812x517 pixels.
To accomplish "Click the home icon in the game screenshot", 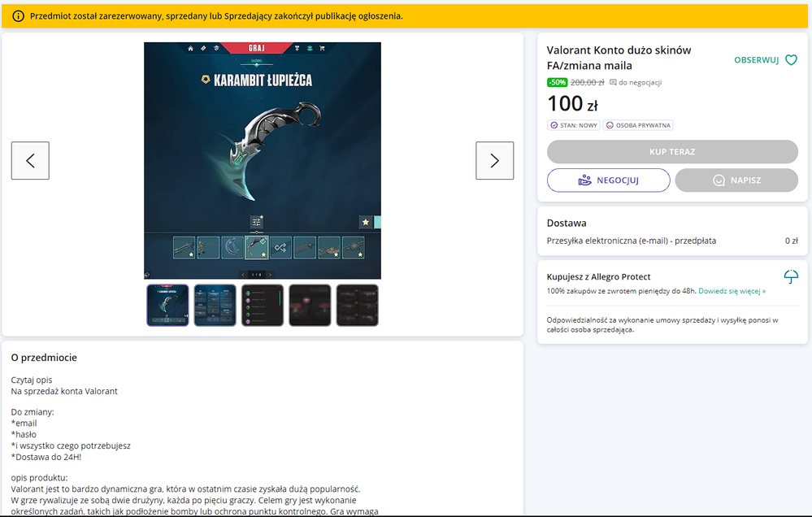I will click(x=190, y=48).
